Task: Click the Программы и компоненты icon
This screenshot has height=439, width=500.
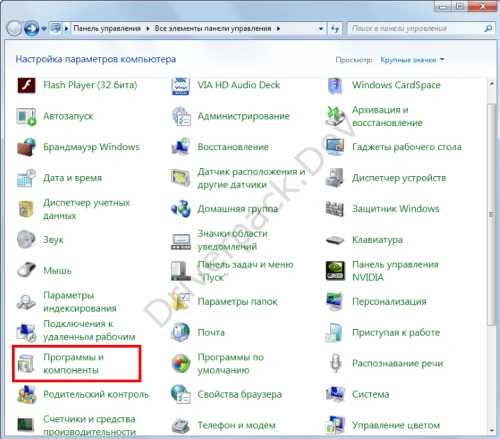Action: coord(26,363)
